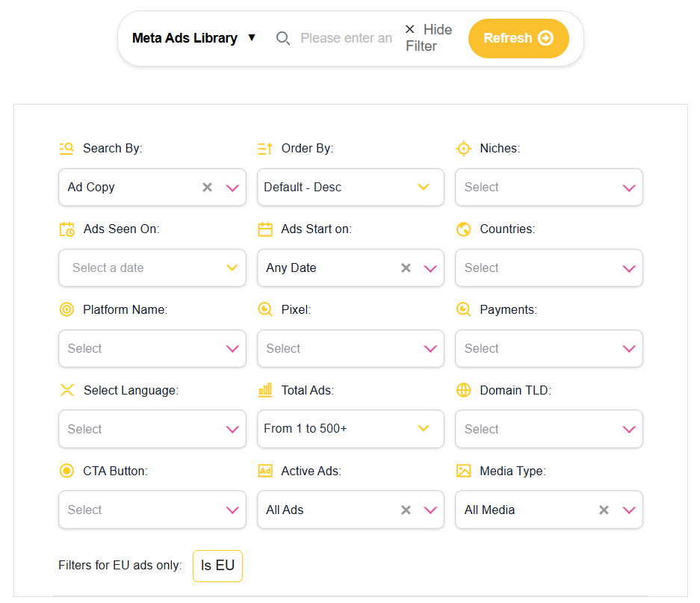Screen dimensions: 700x603
Task: Expand the Platform Name dropdown
Action: click(x=152, y=348)
